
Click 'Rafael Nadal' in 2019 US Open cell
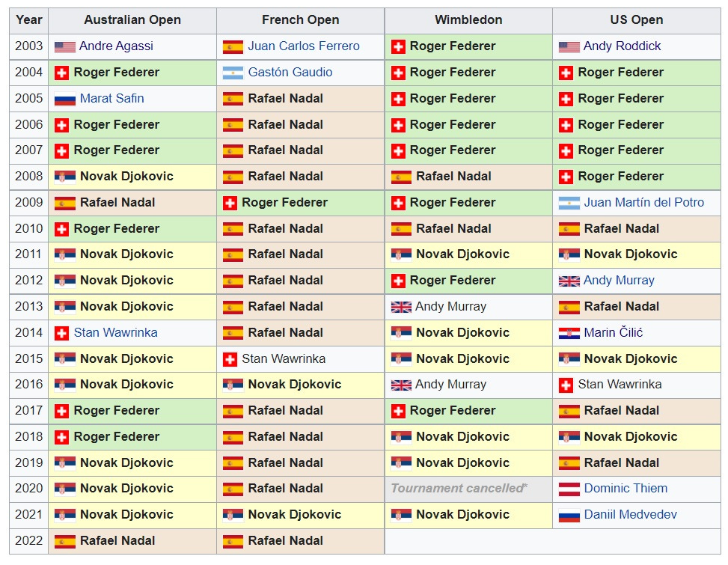[622, 463]
